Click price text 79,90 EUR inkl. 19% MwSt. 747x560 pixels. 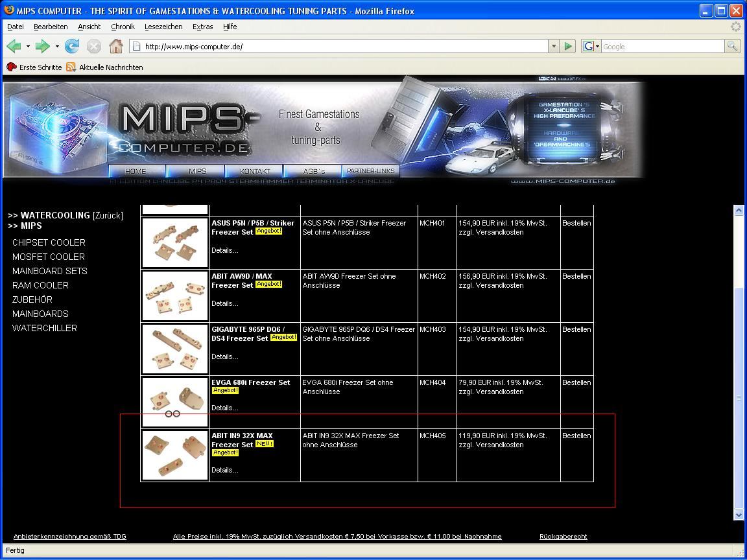click(x=501, y=383)
